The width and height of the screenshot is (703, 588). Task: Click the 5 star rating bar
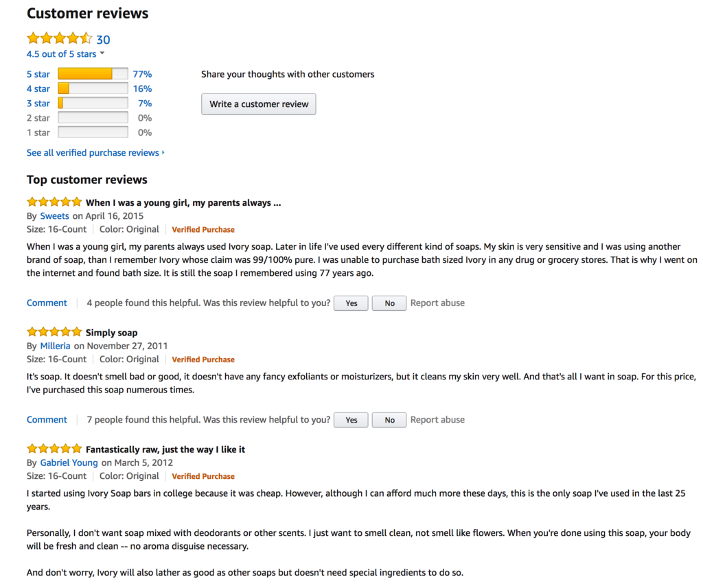pyautogui.click(x=93, y=74)
